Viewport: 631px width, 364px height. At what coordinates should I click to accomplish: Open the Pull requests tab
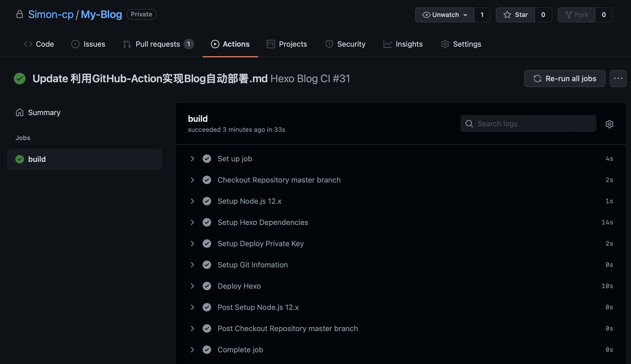[x=158, y=44]
